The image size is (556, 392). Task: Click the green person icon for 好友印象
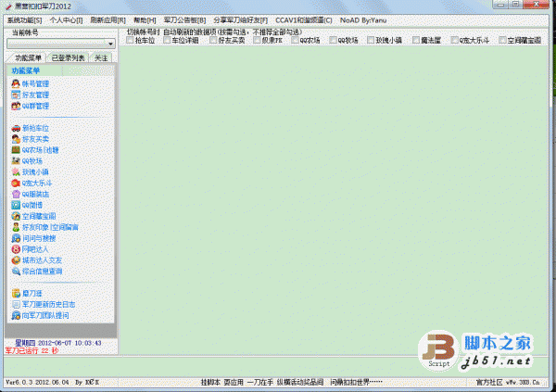tap(16, 227)
